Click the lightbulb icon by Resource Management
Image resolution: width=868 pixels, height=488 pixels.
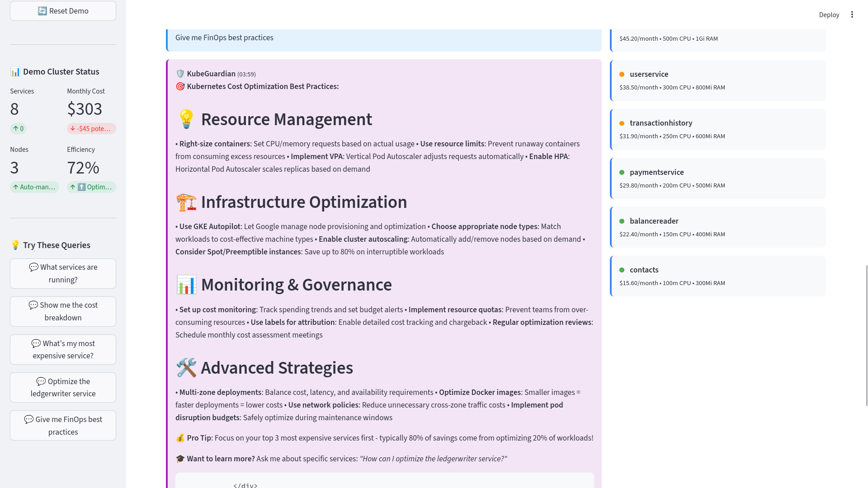click(186, 119)
